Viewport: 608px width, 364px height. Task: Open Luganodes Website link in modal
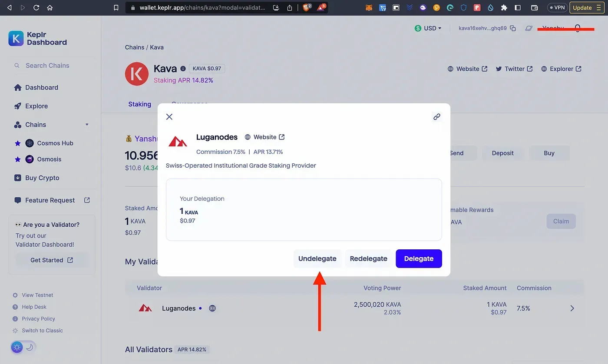264,137
